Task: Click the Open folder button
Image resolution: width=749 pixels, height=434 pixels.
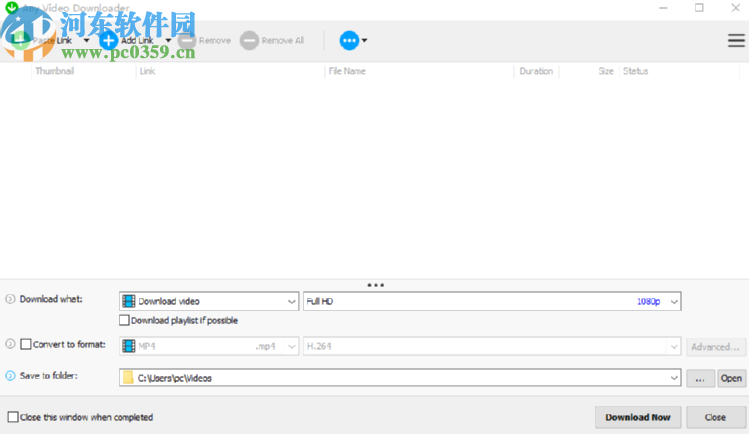Action: click(731, 379)
